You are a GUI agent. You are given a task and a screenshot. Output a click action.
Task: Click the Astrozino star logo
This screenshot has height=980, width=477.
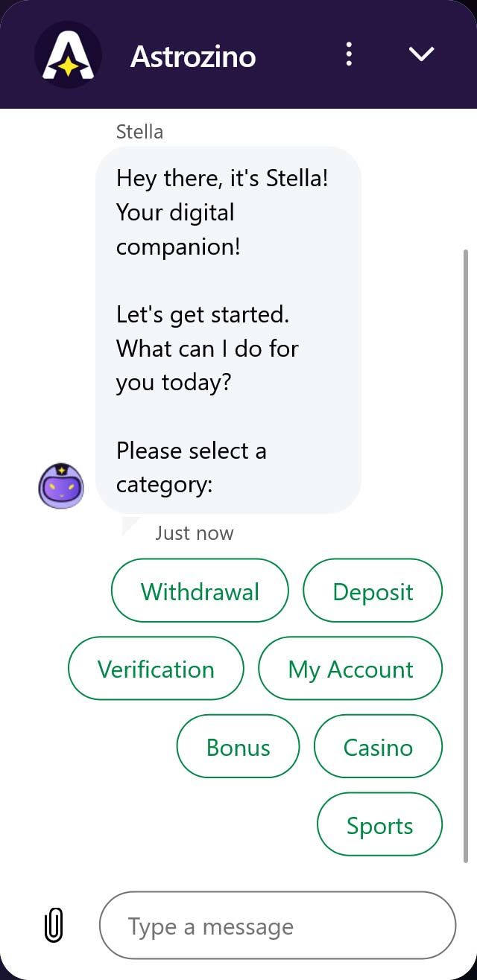point(68,54)
